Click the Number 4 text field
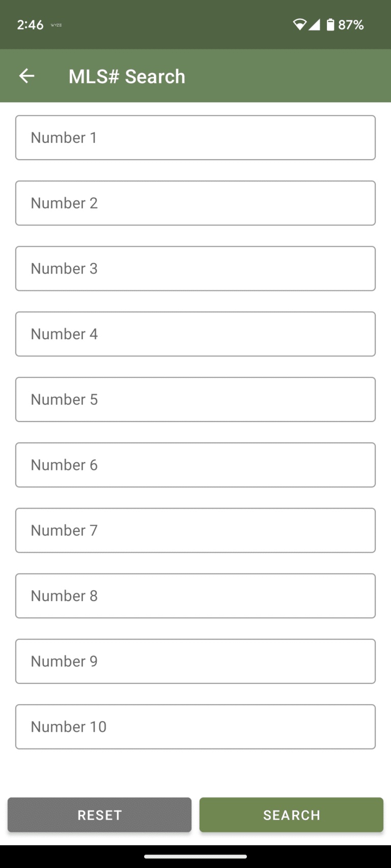 tap(195, 334)
